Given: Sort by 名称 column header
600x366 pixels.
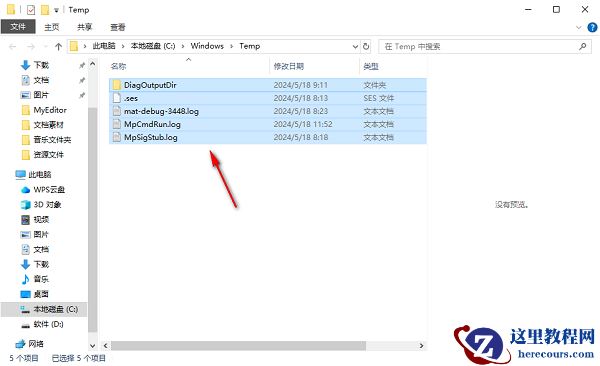Looking at the screenshot, I should point(118,66).
